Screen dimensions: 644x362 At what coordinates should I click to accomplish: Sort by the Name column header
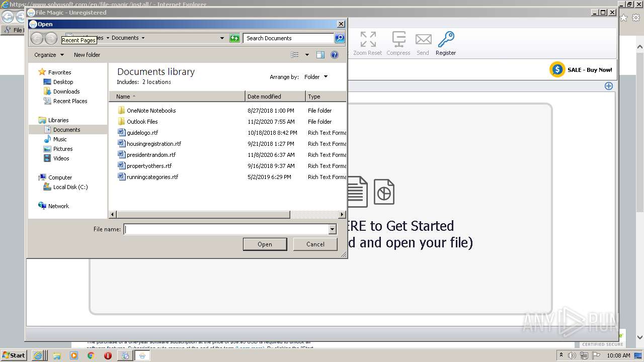177,97
